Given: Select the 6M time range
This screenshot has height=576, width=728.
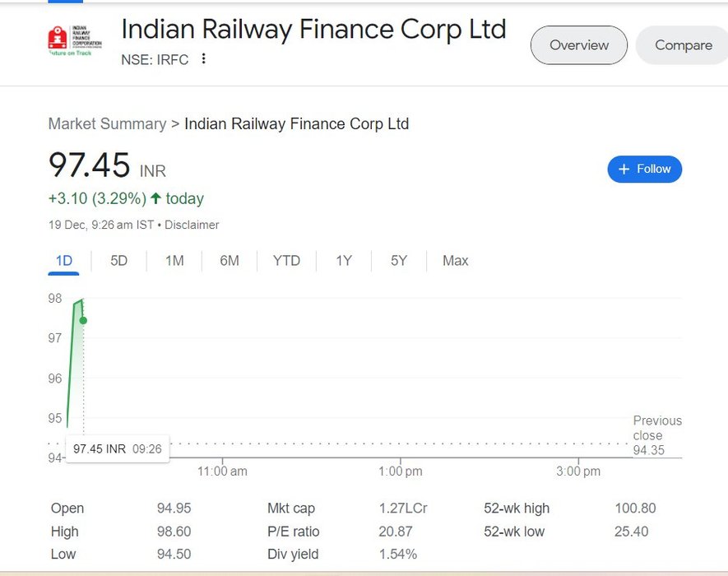Looking at the screenshot, I should pos(230,261).
